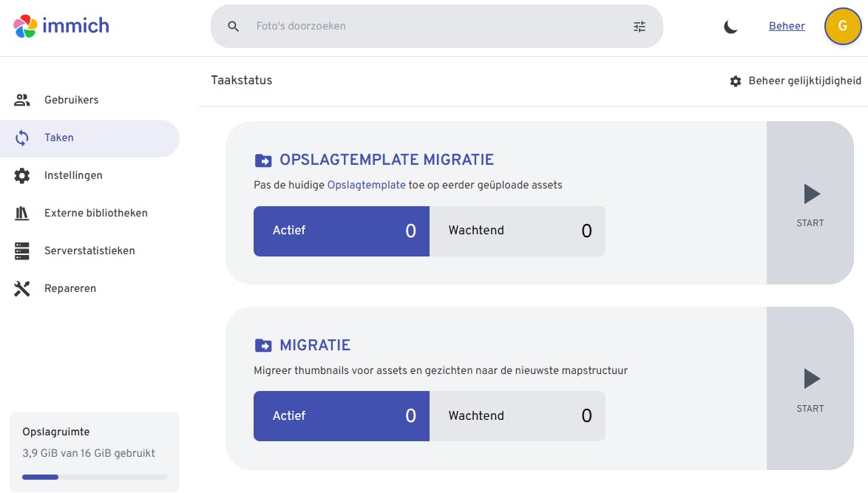Open search filter options icon

pos(640,27)
